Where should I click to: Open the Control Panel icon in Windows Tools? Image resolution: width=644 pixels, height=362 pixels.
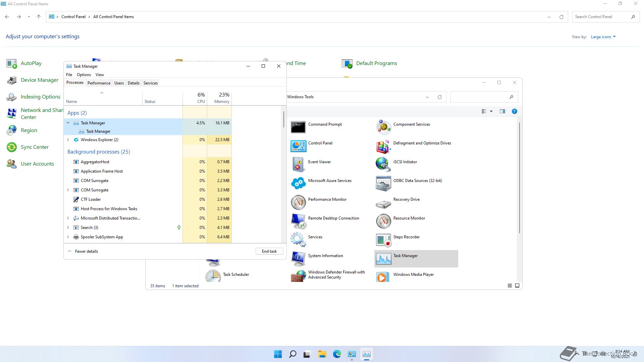click(x=298, y=146)
